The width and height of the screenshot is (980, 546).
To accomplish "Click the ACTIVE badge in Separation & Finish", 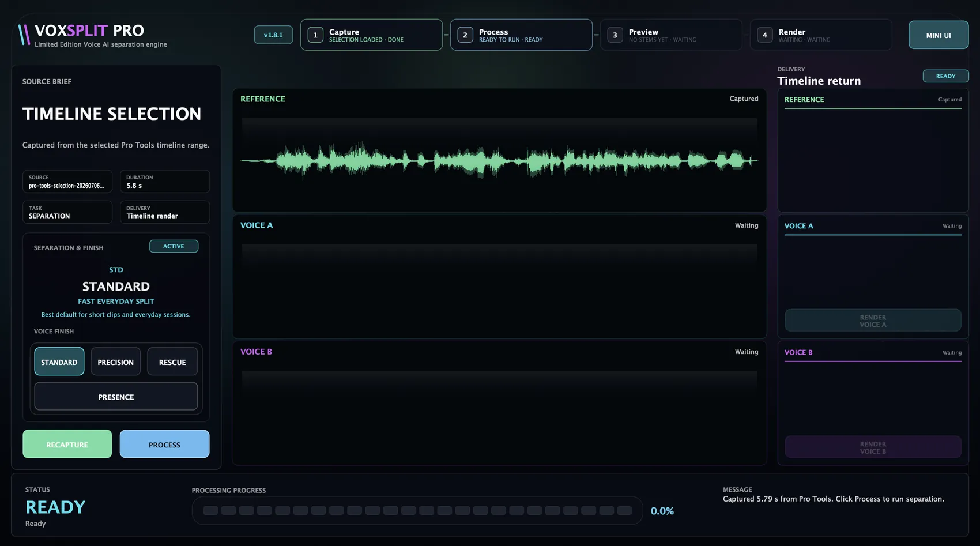I will click(174, 246).
